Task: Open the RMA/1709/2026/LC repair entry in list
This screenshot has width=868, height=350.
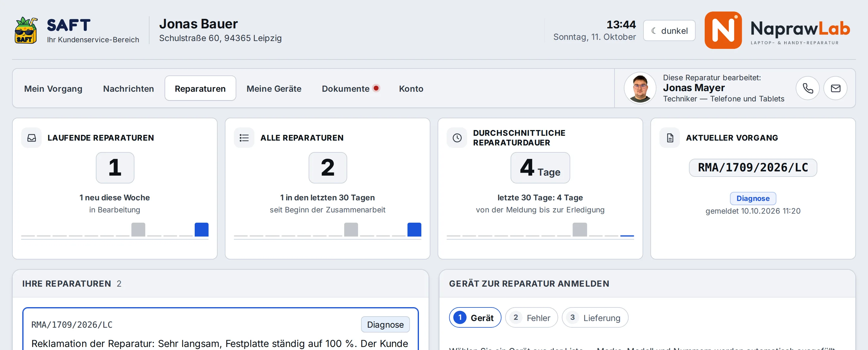Action: [220, 329]
